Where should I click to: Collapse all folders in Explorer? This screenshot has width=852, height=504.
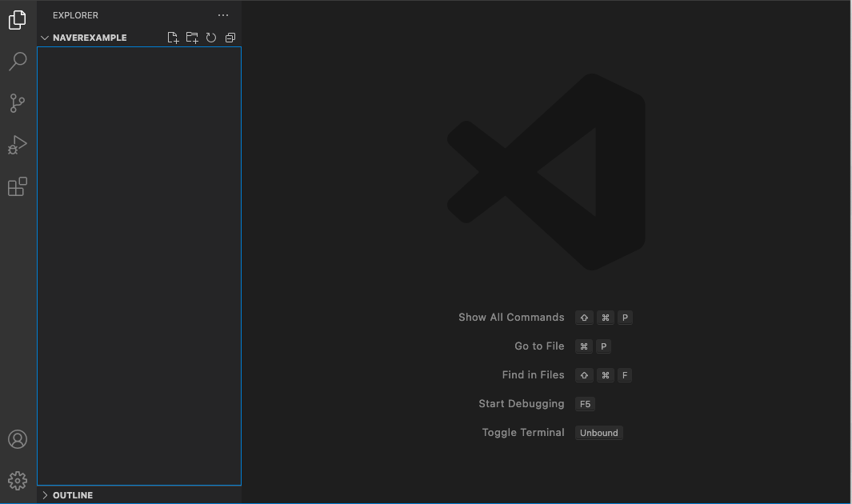click(230, 38)
